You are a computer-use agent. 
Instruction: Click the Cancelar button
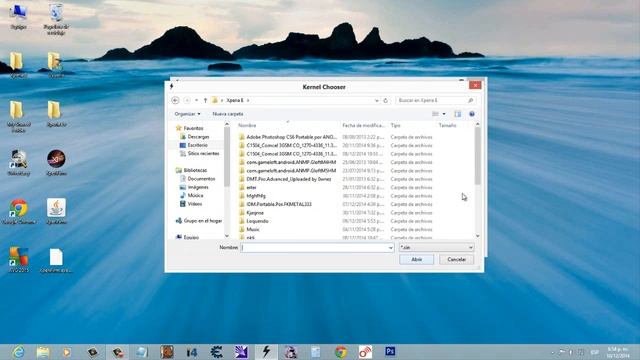click(x=456, y=260)
